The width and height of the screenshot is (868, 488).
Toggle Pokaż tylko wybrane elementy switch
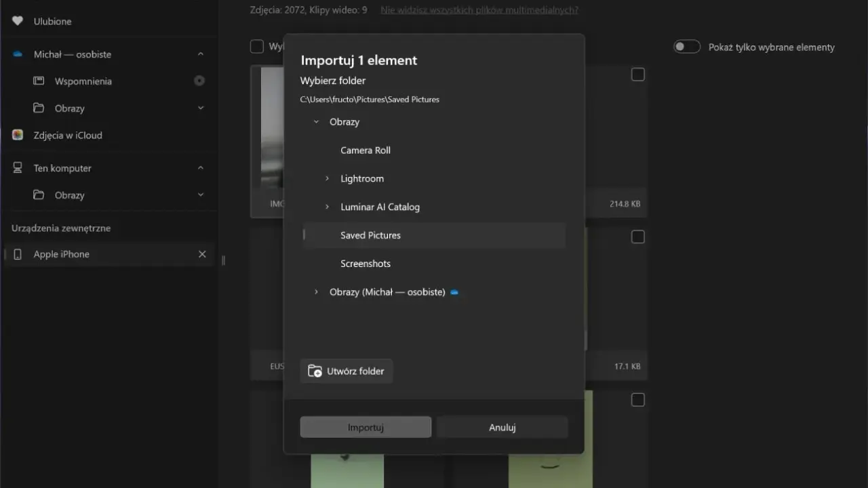click(x=687, y=47)
